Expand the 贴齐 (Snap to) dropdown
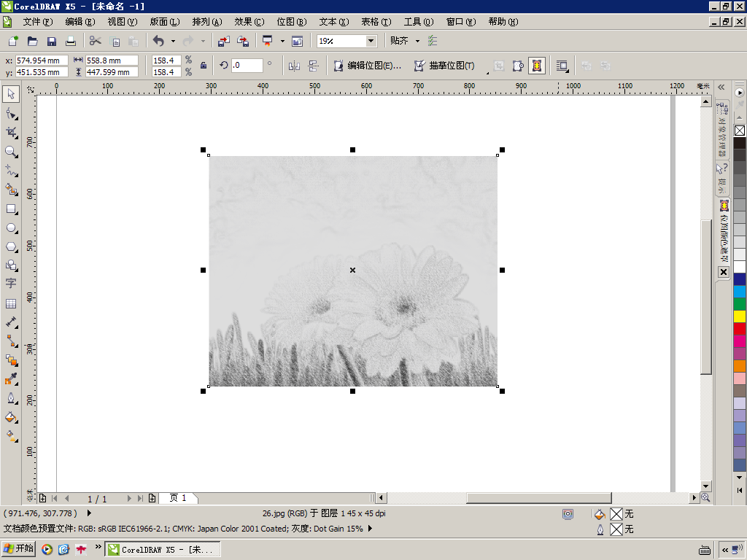Viewport: 747px width, 560px height. click(417, 41)
